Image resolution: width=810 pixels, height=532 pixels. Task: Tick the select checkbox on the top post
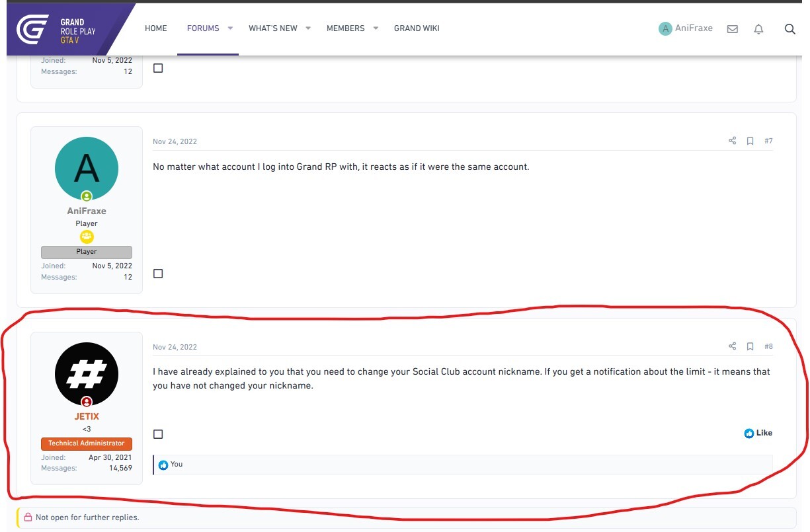tap(158, 68)
